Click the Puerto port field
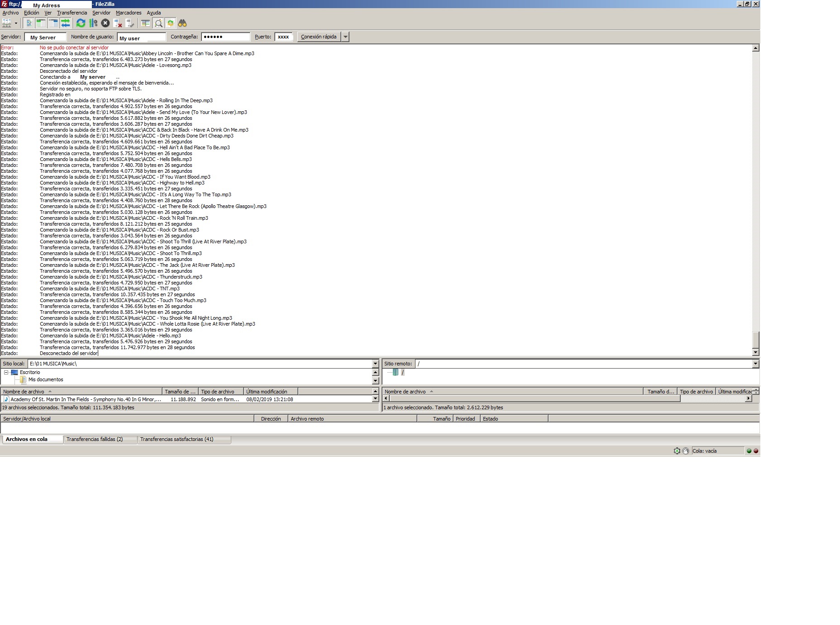 click(x=283, y=37)
